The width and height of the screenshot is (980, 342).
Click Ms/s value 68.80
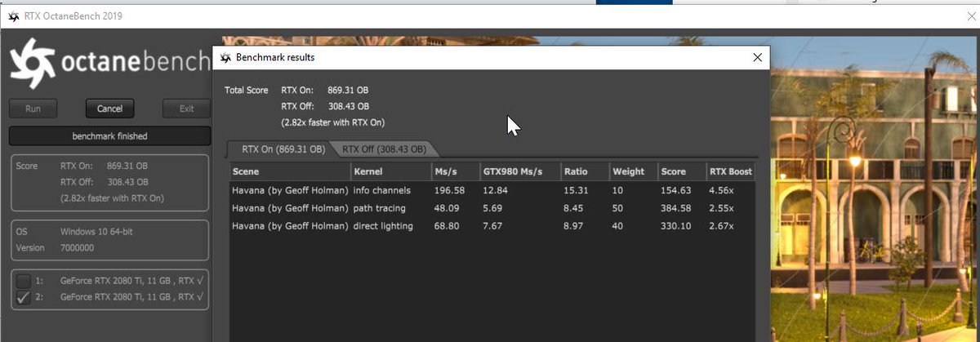coord(448,226)
